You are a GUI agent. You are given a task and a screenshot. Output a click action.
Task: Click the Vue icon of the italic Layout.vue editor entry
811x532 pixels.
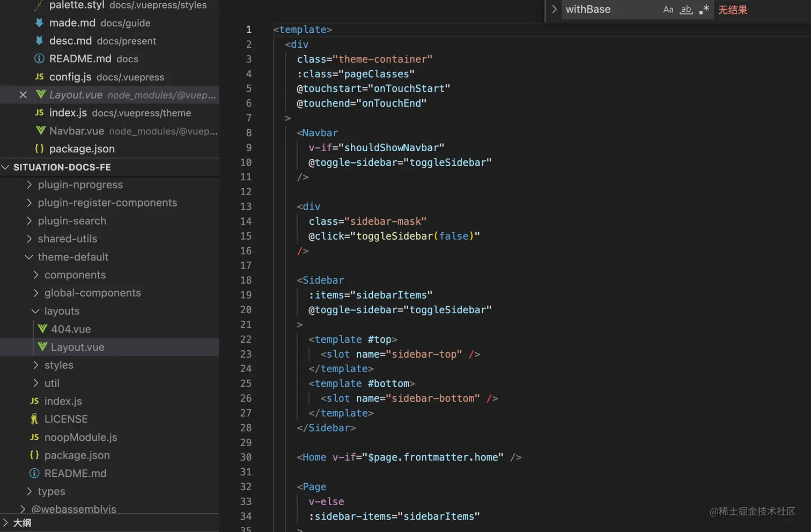pyautogui.click(x=40, y=95)
